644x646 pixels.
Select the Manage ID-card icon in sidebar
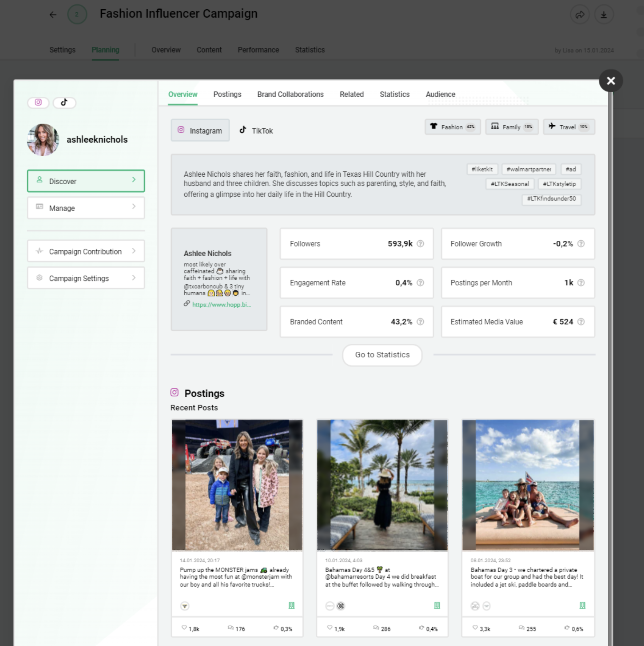point(39,207)
